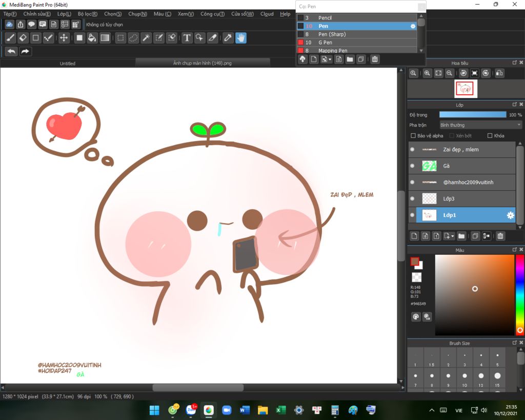Viewport: 525px width, 420px height.
Task: Delete layer with the trash icon in the Layer panel
Action: click(x=500, y=236)
